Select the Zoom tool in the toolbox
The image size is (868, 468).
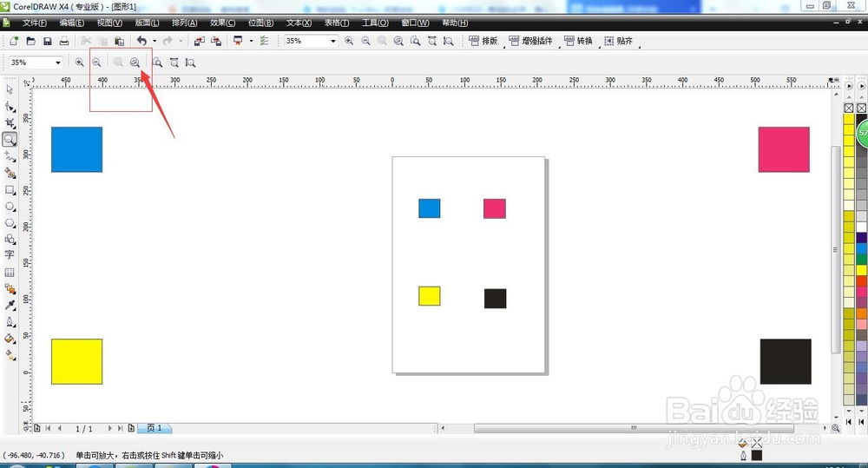(10, 140)
